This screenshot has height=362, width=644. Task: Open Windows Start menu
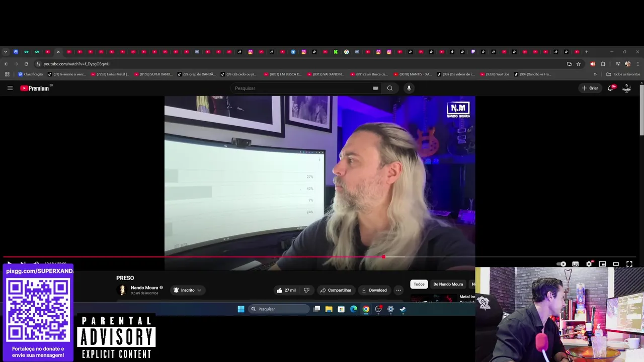point(241,309)
